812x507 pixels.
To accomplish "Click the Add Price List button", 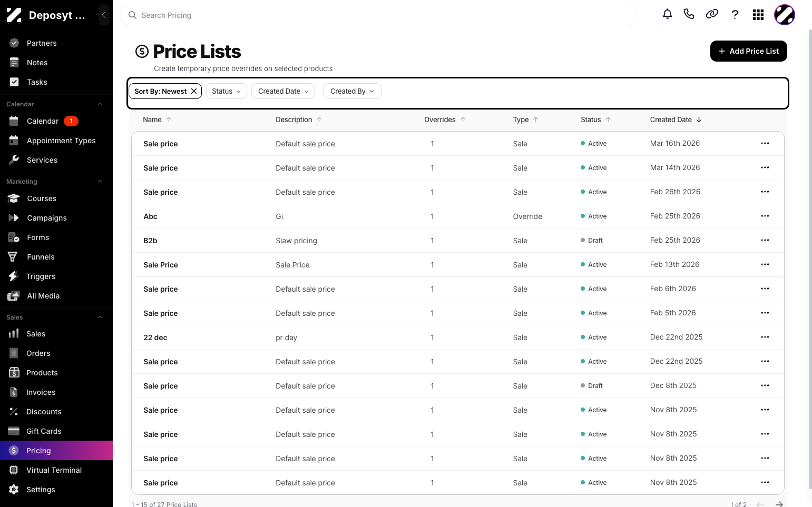I will [x=748, y=51].
